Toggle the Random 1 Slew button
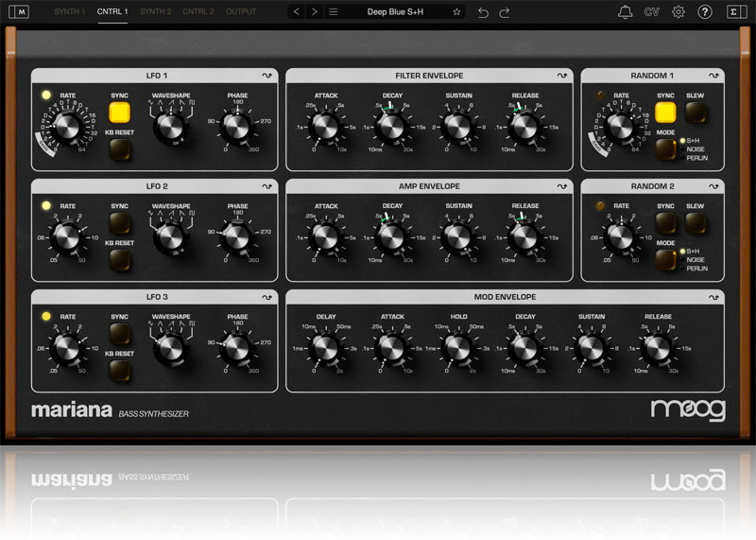Viewport: 756px width, 540px height. tap(695, 114)
